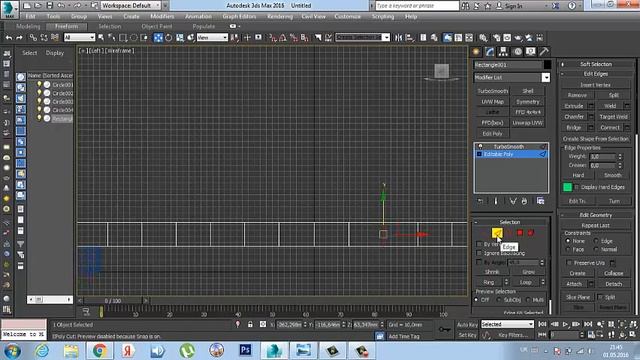The image size is (640, 360).
Task: Open the Motion panel tab
Action: 518,52
